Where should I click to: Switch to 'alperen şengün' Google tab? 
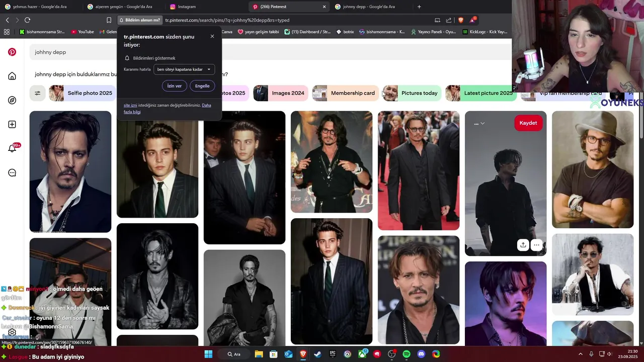(123, 7)
